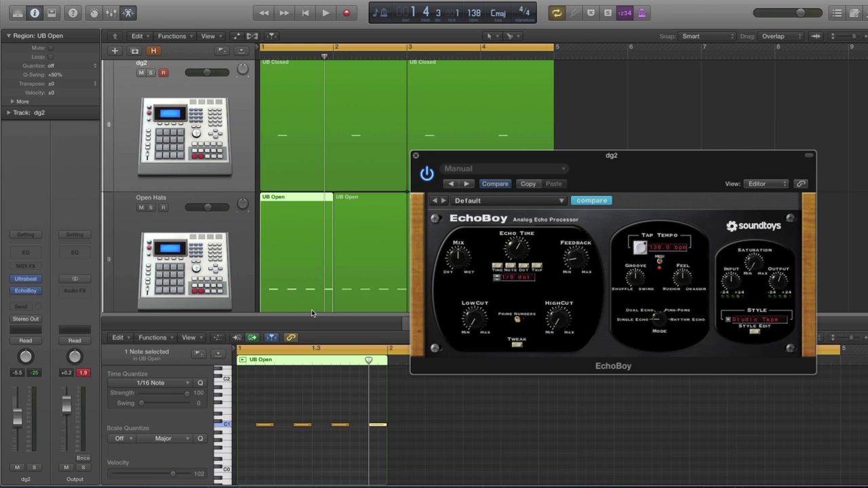Open the tuner icon
Screen dimensions: 868x488
pyautogui.click(x=574, y=13)
